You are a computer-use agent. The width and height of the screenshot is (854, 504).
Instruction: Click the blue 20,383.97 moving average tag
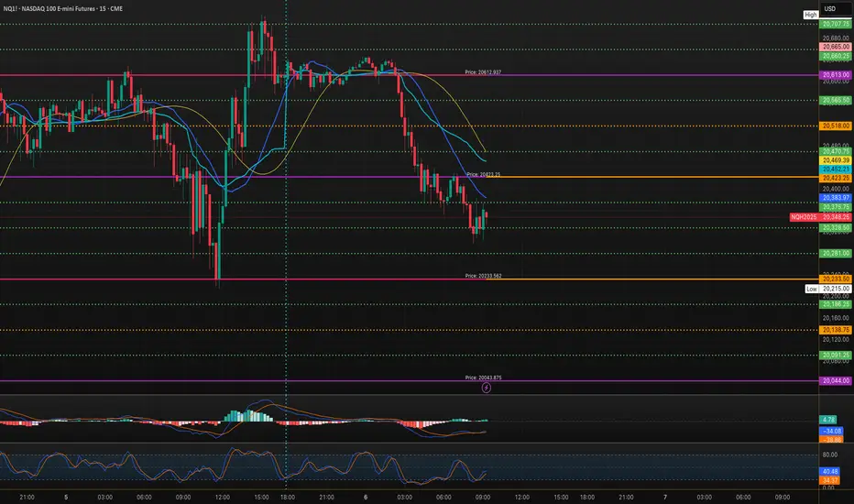[x=836, y=198]
